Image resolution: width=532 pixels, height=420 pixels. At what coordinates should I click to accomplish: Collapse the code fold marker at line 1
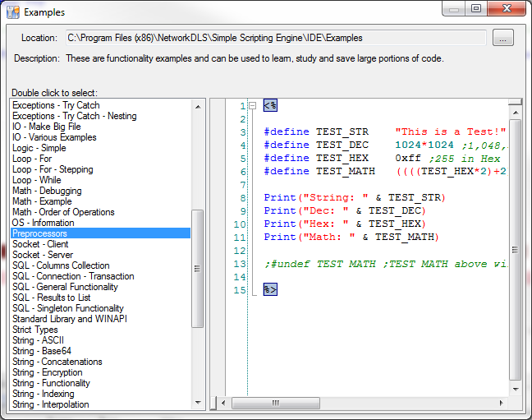click(252, 105)
